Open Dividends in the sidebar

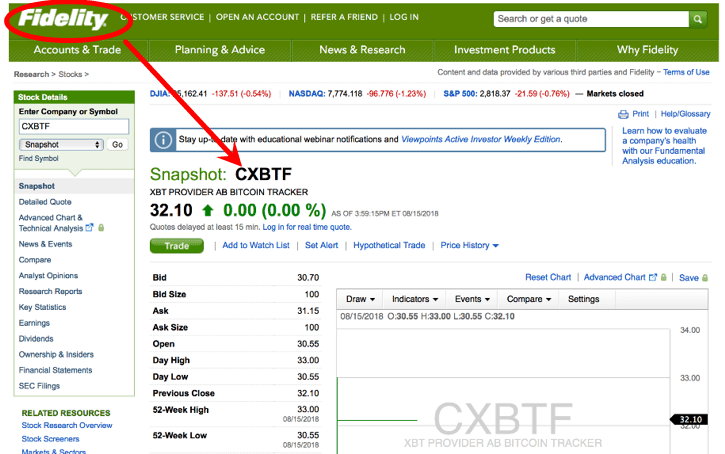(36, 338)
